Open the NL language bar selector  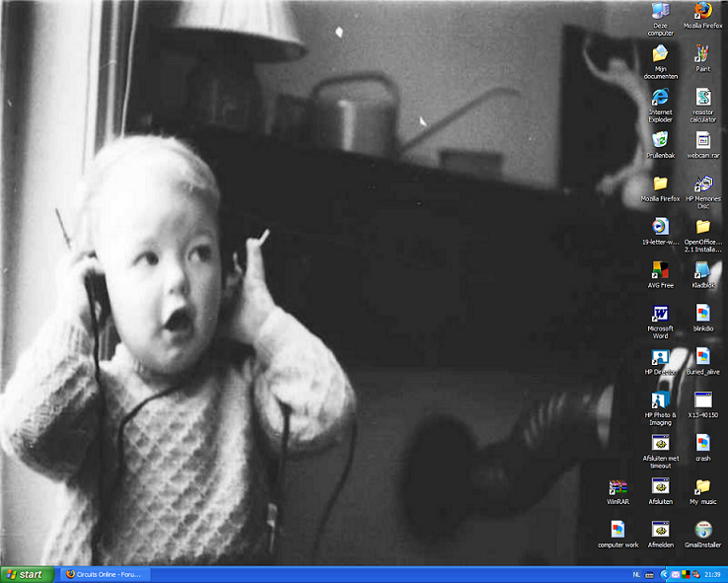coord(636,574)
